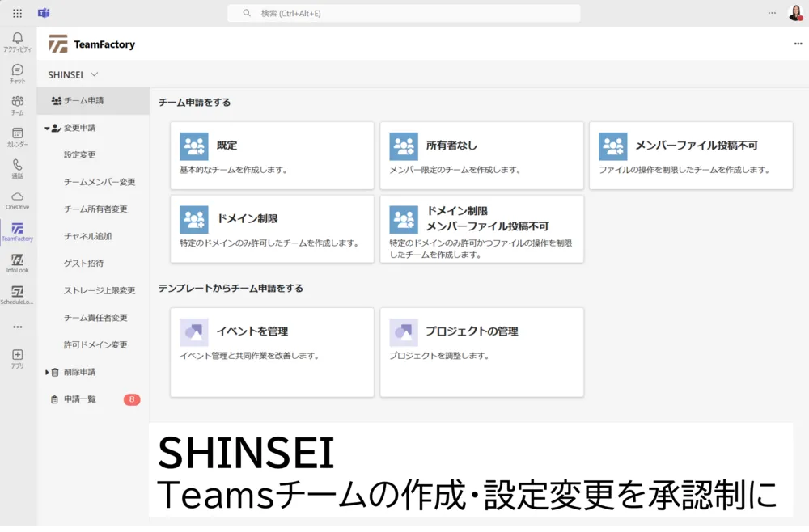The image size is (809, 532).
Task: Open ストレージ上限変更 sidebar item
Action: point(100,291)
